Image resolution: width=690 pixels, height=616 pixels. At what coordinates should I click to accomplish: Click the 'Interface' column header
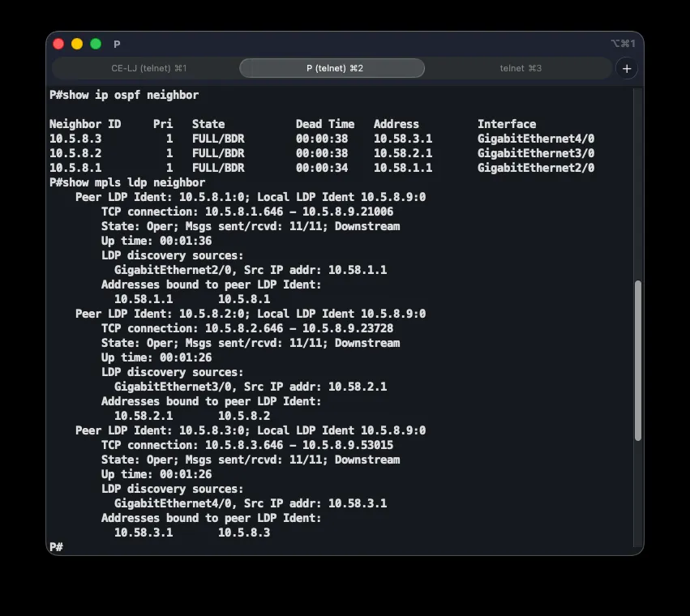507,124
